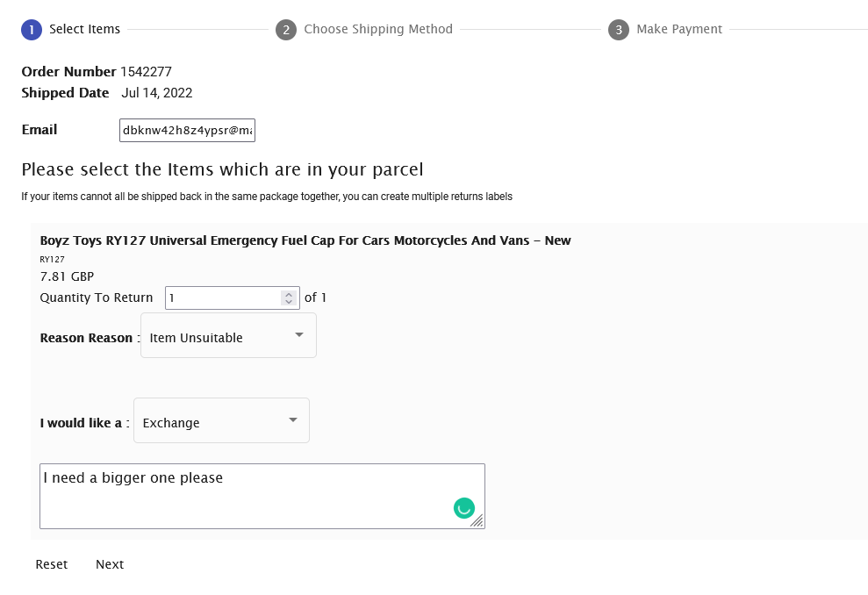The image size is (868, 595).
Task: Increase quantity to return with up arrow
Action: (x=289, y=294)
